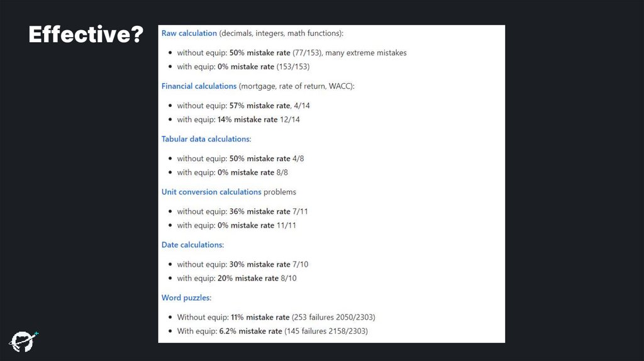Click the 57% mistake rate bullet
The image size is (644, 361).
243,106
